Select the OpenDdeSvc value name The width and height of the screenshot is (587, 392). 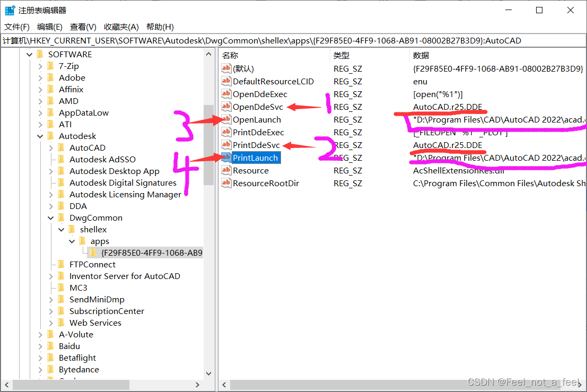(258, 107)
